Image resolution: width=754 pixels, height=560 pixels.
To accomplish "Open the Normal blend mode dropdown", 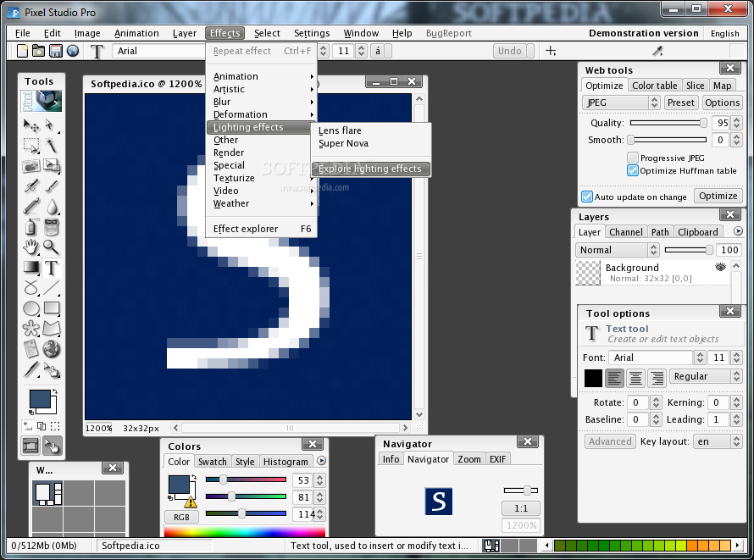I will tap(617, 250).
